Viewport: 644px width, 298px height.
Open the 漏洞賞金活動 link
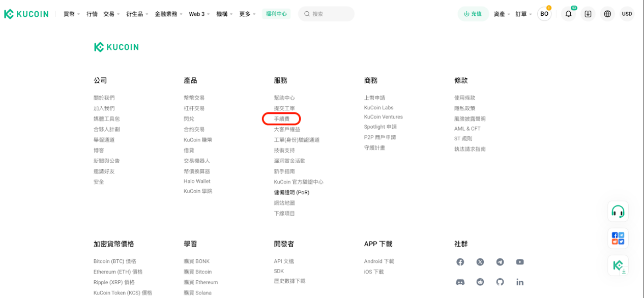pos(290,161)
